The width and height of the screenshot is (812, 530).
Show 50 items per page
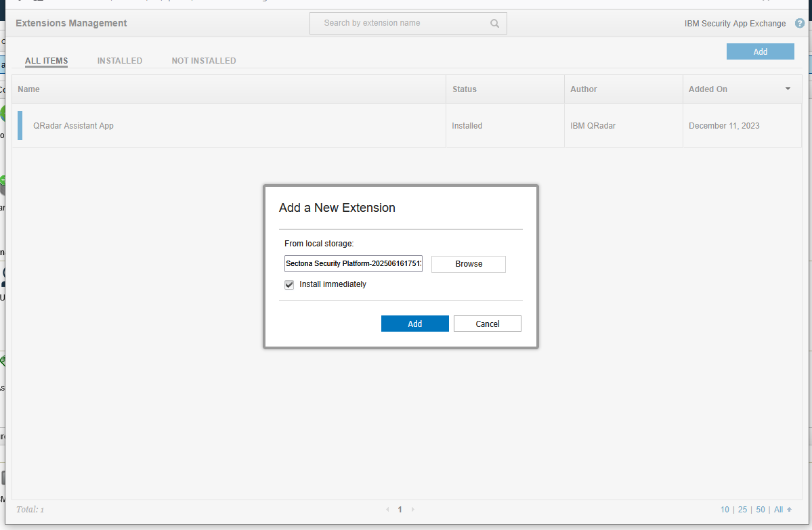point(761,510)
